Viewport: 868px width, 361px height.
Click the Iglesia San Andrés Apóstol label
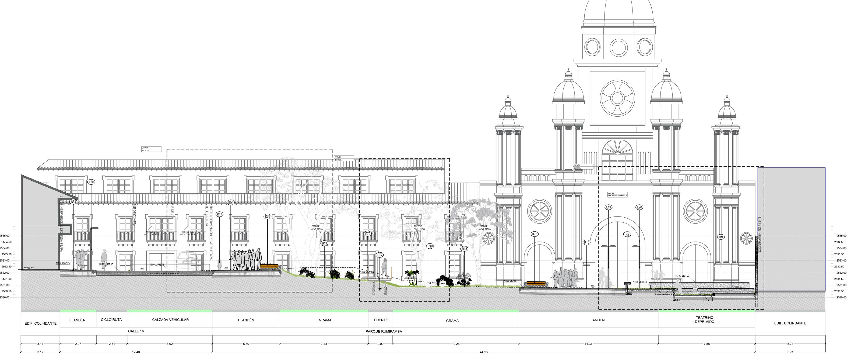click(617, 195)
